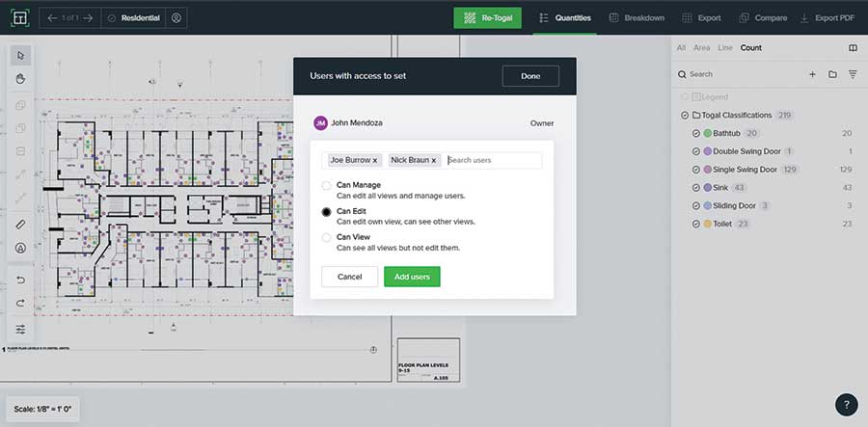Switch to the Area tab
Image resolution: width=868 pixels, height=427 pixels.
click(701, 47)
